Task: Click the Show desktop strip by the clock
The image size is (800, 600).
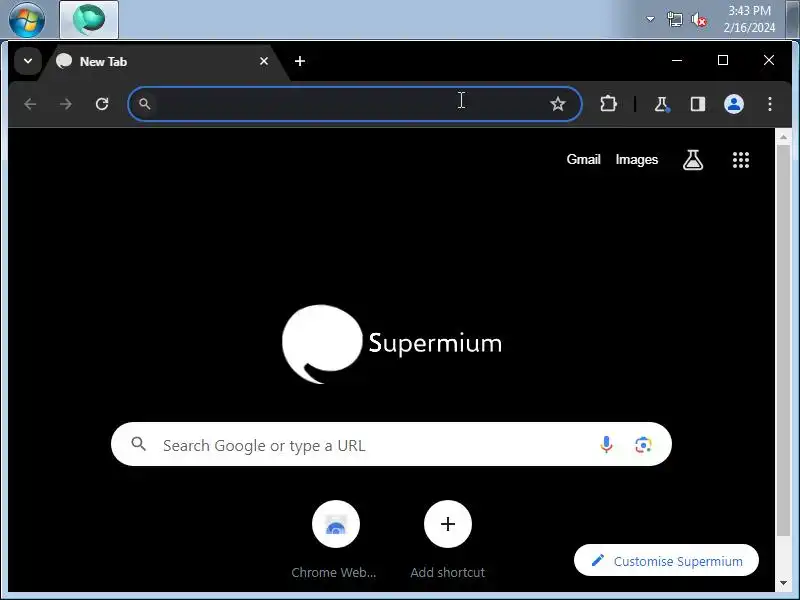Action: (x=792, y=19)
